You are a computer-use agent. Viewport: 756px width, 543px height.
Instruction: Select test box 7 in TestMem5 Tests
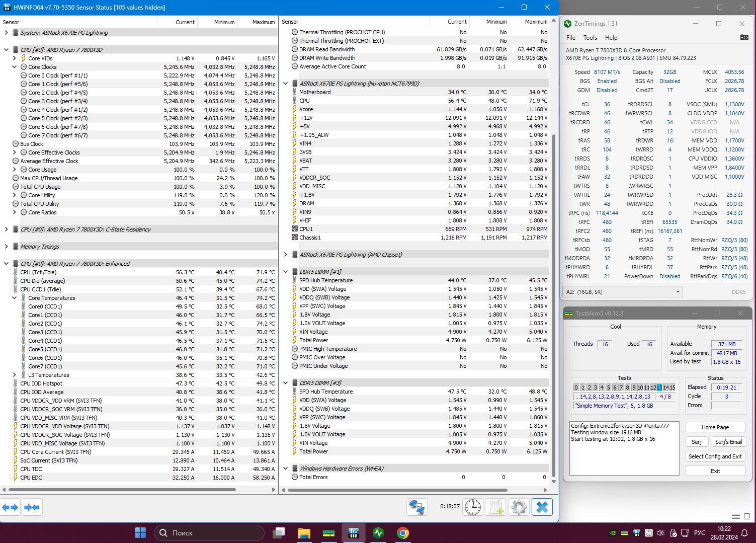(x=621, y=387)
